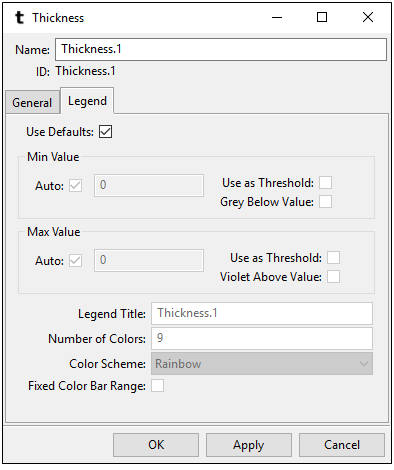Viewport: 394px width, 470px height.
Task: Click the Apply button
Action: coord(249,445)
